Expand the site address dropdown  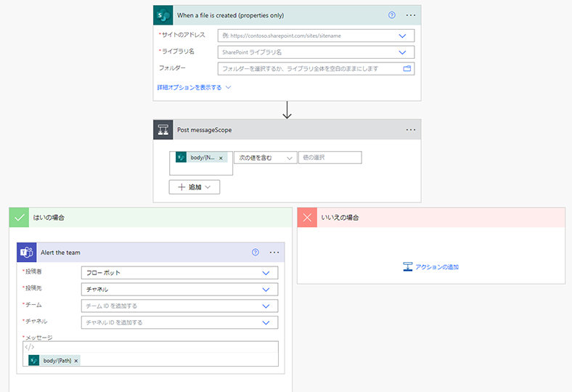pos(402,36)
